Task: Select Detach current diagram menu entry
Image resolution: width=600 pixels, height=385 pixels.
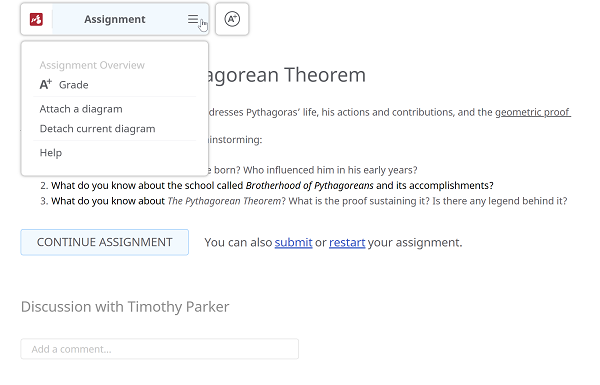Action: click(98, 129)
